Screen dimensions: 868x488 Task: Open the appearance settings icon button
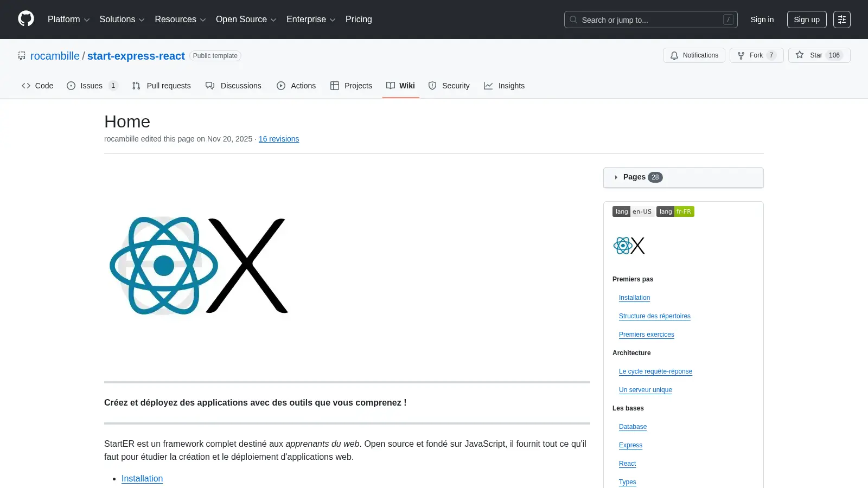coord(841,20)
